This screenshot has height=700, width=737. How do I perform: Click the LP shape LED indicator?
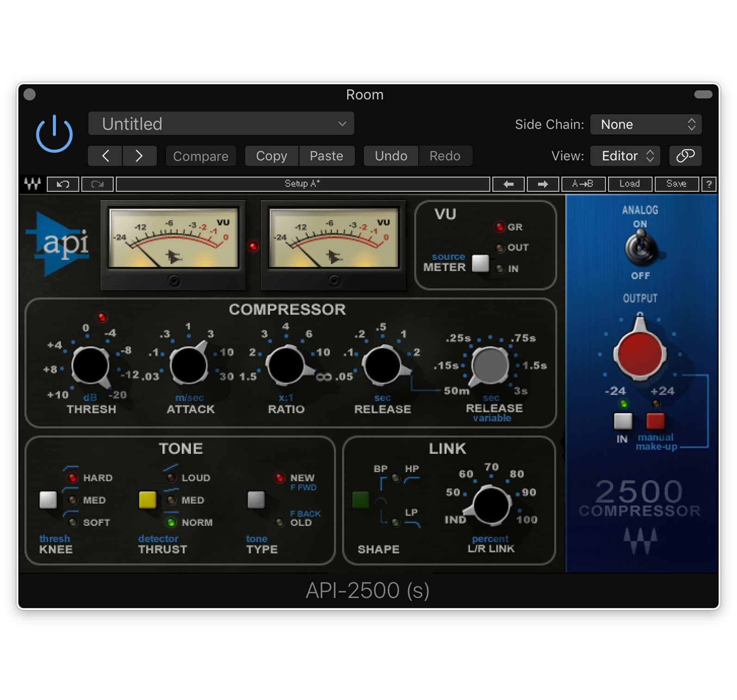[x=395, y=522]
